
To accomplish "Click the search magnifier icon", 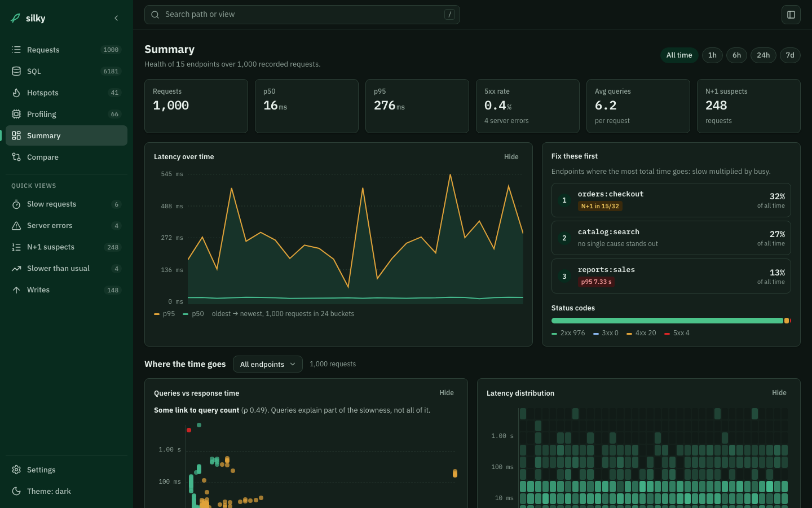I will 155,15.
